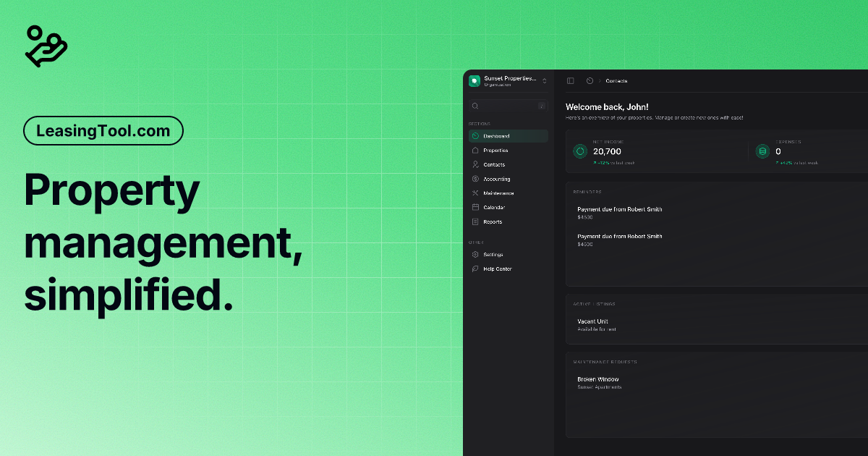
Task: Toggle the sidebar collapse panel icon
Action: (x=570, y=81)
